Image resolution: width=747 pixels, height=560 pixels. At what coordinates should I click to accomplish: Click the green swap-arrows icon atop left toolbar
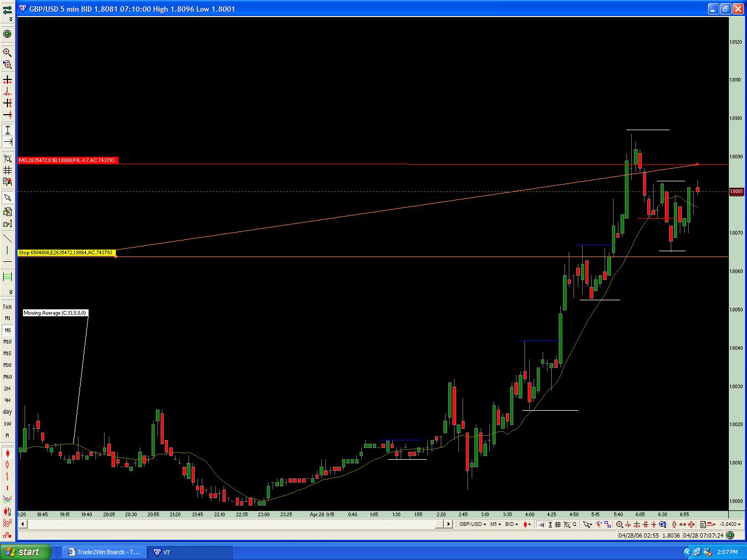point(7,10)
